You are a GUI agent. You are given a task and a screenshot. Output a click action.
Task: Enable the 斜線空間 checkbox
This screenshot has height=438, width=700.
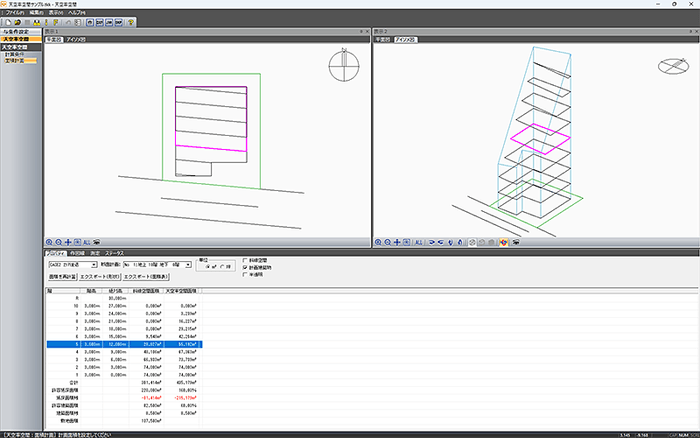pyautogui.click(x=245, y=260)
